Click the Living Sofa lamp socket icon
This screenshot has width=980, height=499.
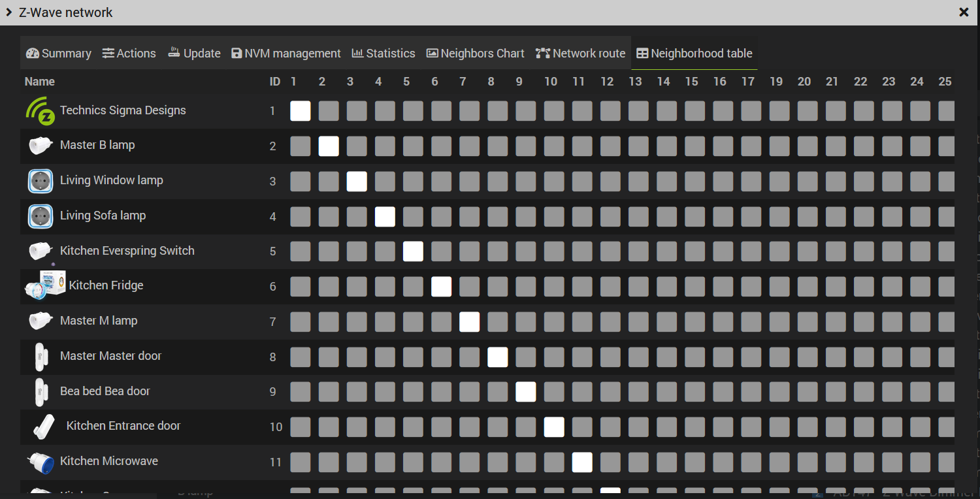coord(41,216)
